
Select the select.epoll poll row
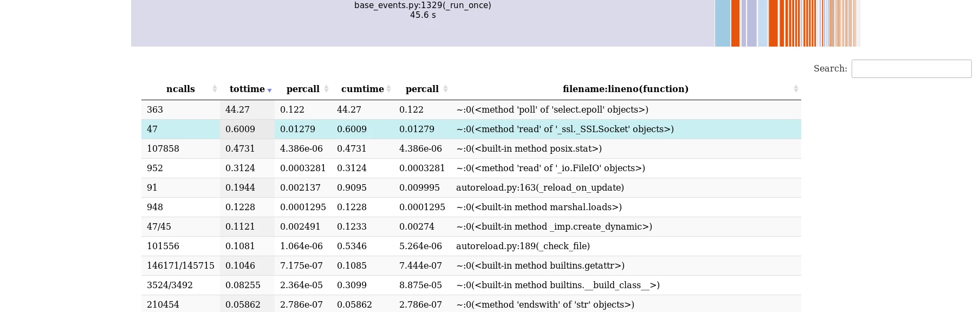pos(471,109)
